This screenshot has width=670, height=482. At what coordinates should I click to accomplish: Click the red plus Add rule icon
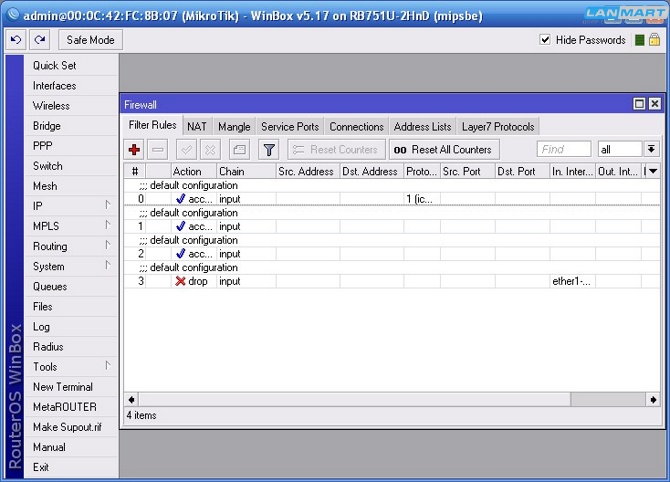pos(134,150)
